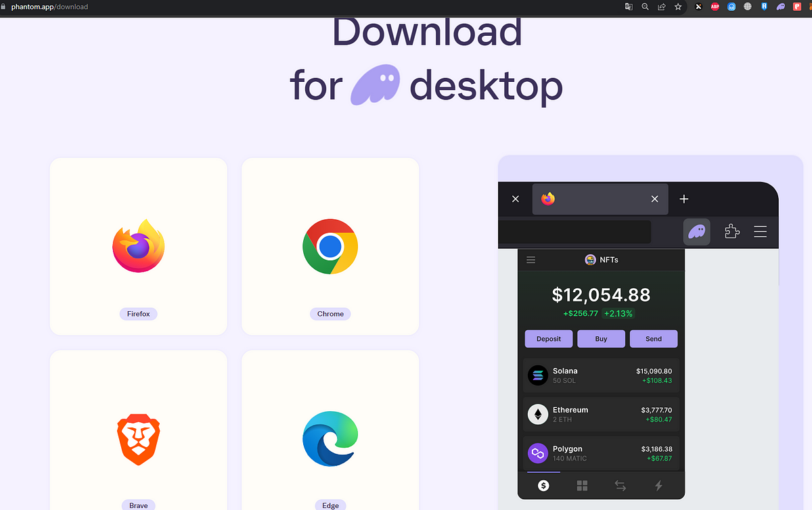
Task: Close the leftmost mock browser tab
Action: coord(516,199)
